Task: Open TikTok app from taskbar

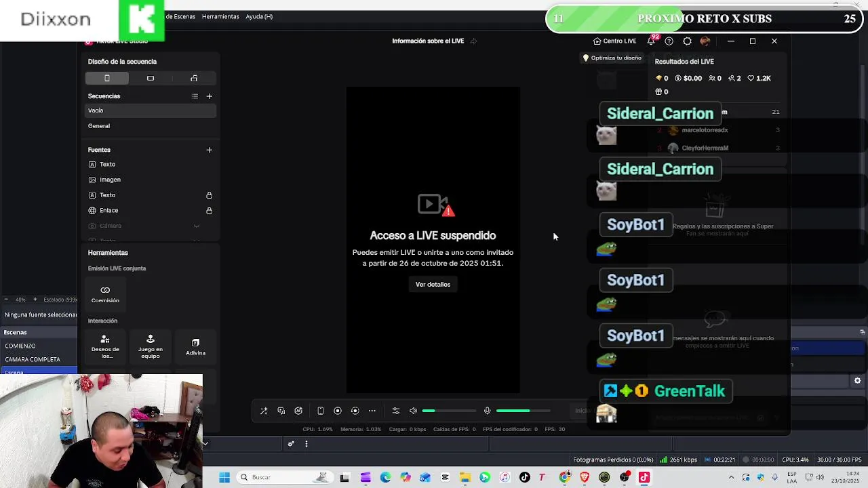Action: coord(524,477)
